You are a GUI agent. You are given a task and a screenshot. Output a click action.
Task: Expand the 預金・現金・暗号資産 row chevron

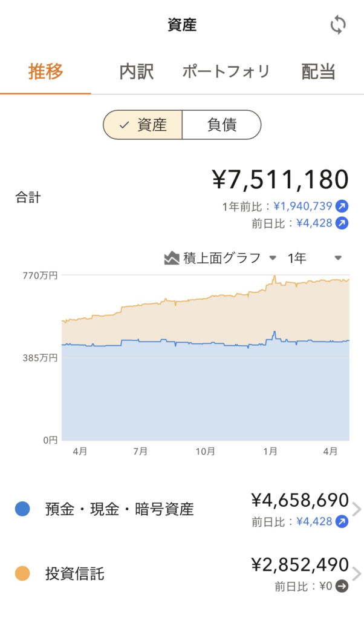[356, 509]
